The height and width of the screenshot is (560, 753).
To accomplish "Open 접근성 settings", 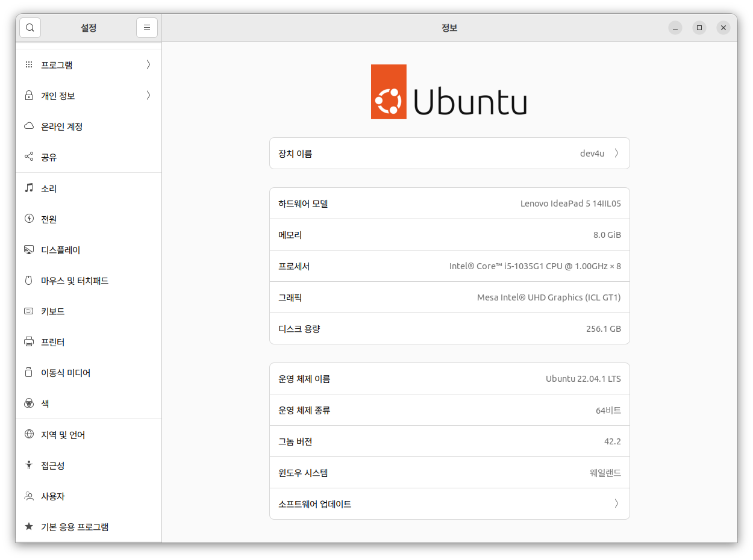I will (x=89, y=465).
